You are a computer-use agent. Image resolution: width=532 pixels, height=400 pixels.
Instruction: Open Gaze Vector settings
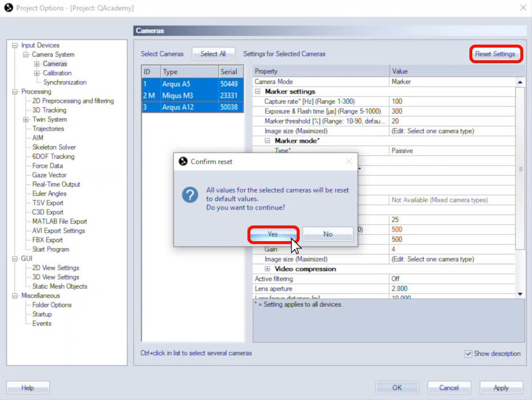49,175
